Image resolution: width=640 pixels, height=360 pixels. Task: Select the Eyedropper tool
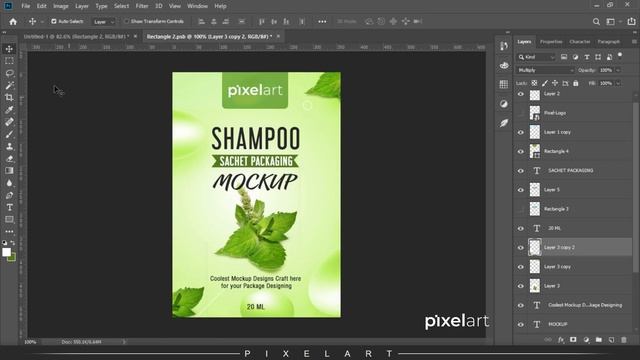[x=9, y=109]
